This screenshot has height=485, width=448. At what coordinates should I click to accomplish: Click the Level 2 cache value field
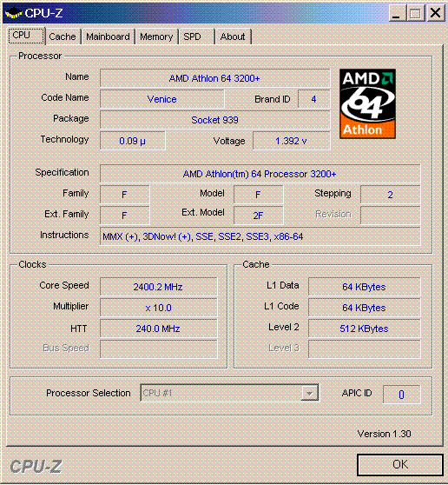coord(365,329)
